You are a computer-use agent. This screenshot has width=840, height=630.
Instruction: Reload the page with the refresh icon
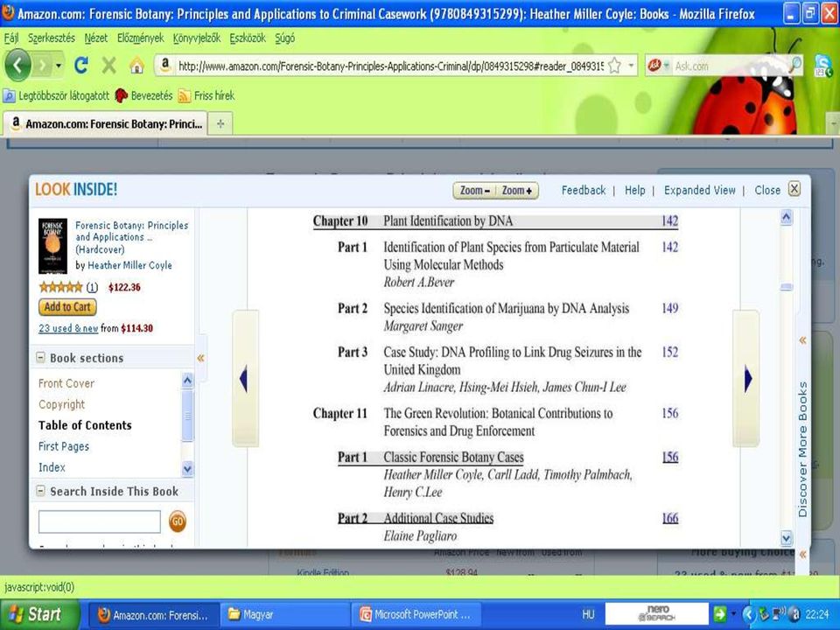coord(81,66)
